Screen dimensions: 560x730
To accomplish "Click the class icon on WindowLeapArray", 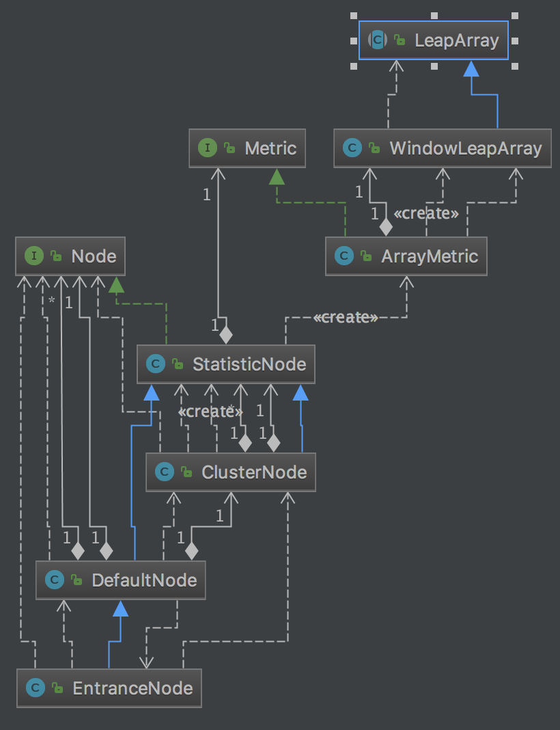I will (x=352, y=148).
